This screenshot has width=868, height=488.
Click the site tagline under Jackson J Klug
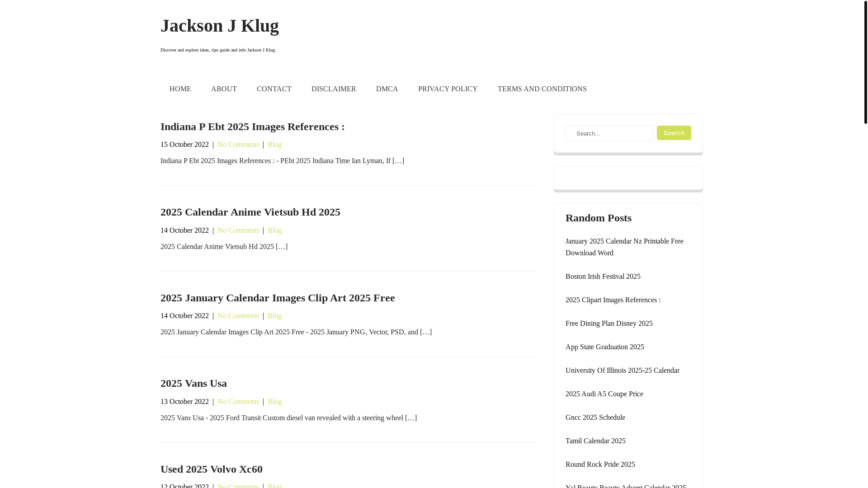point(218,50)
